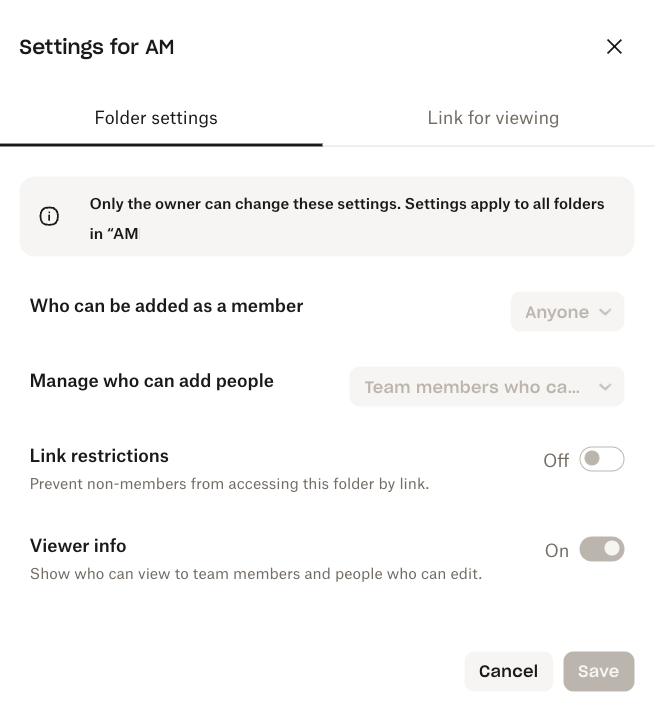Click the Who can be added label
Screen dimensions: 655x717
point(166,306)
